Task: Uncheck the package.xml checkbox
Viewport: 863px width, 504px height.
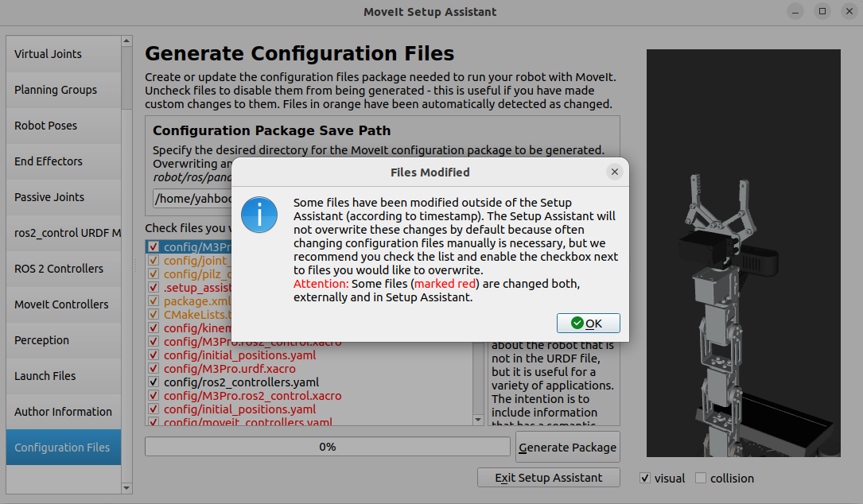Action: [x=154, y=301]
